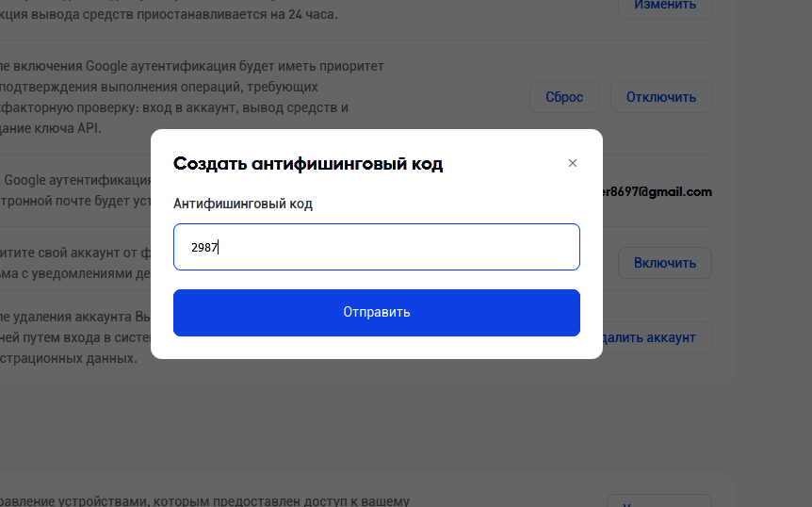The height and width of the screenshot is (507, 812).
Task: Click the Антифишинговый код field label
Action: click(243, 204)
